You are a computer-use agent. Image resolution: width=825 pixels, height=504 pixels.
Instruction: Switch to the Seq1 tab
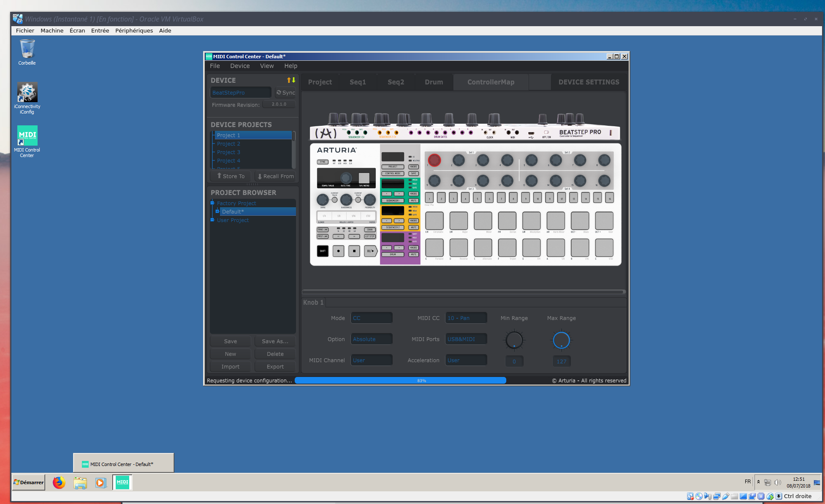click(x=358, y=82)
